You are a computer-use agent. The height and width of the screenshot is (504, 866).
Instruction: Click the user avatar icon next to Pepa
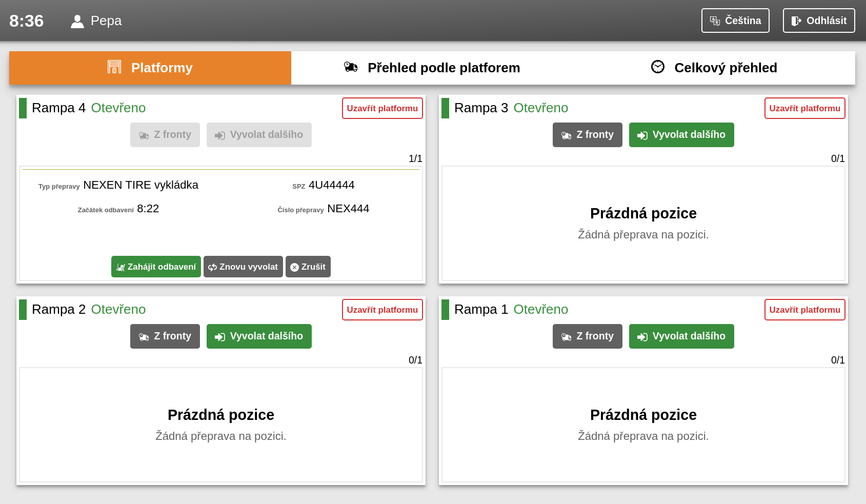click(x=77, y=21)
